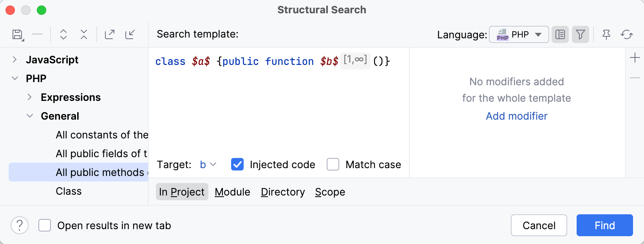Expand all templates in tree
644x244 pixels.
tap(63, 34)
